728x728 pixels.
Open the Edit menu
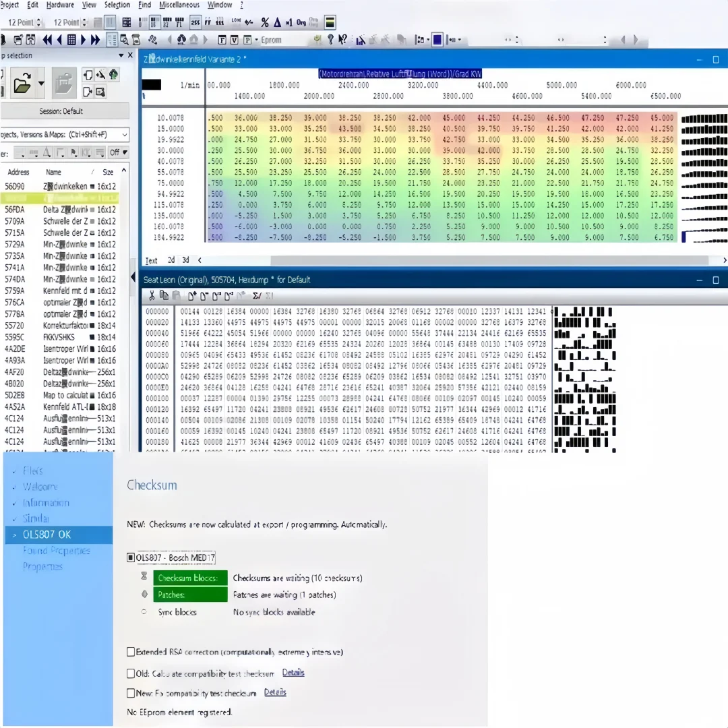[x=32, y=5]
